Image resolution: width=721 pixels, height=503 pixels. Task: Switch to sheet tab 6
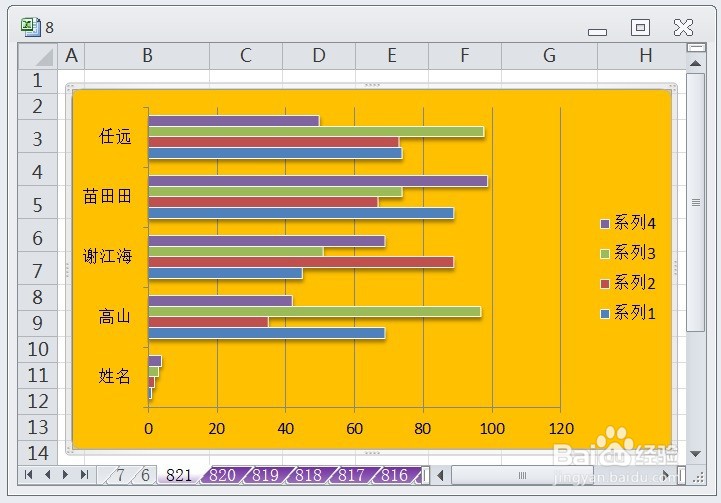click(x=145, y=475)
